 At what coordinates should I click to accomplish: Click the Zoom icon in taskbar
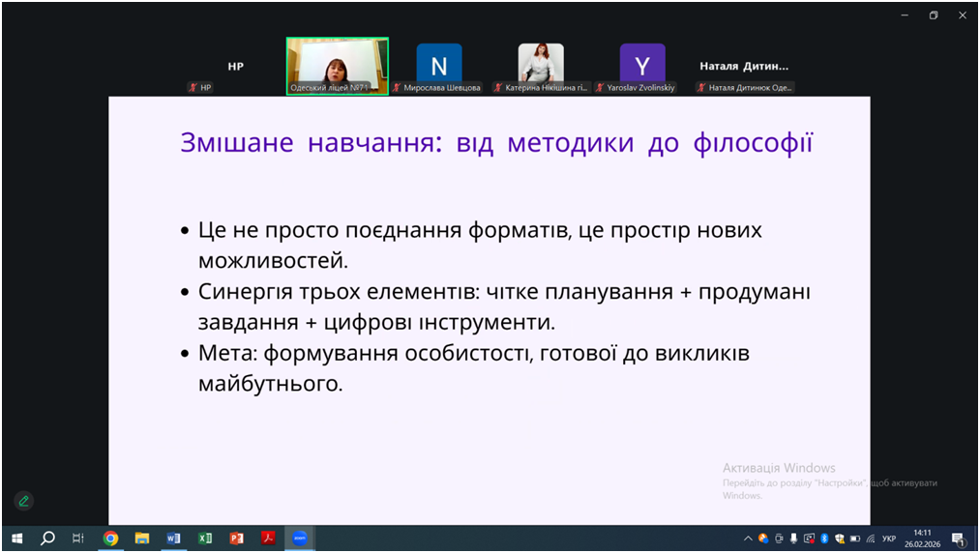[x=300, y=538]
